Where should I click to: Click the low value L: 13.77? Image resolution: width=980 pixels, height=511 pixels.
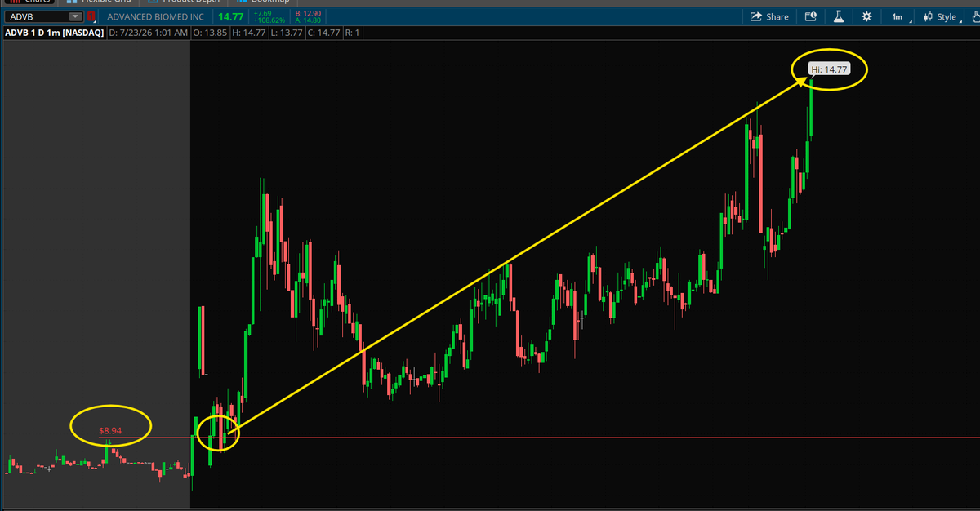click(287, 32)
